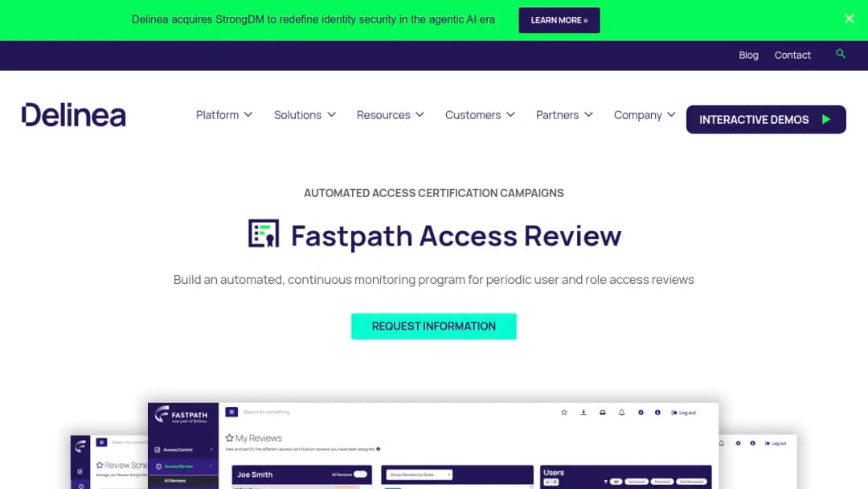Launch Interactive Demos
The image size is (868, 489).
tap(766, 120)
